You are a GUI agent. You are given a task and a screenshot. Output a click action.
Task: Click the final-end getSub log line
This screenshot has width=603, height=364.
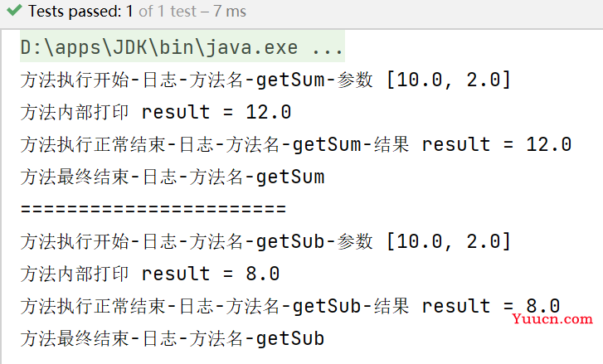[x=172, y=338]
